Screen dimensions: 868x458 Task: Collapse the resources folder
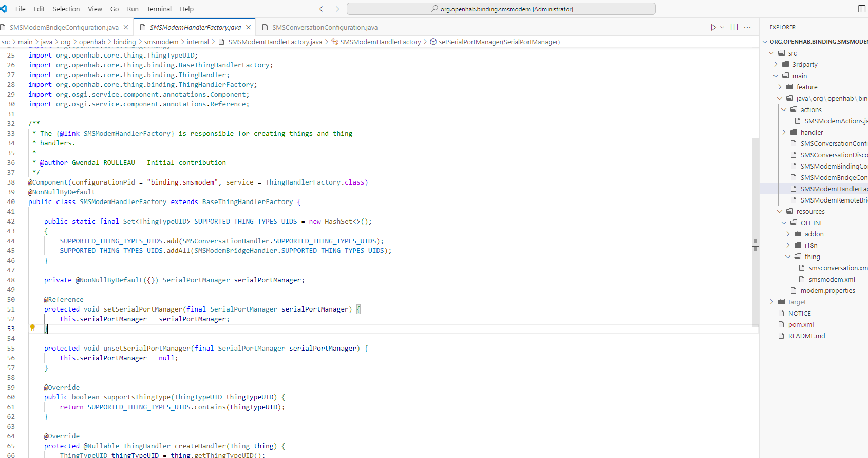(810, 211)
